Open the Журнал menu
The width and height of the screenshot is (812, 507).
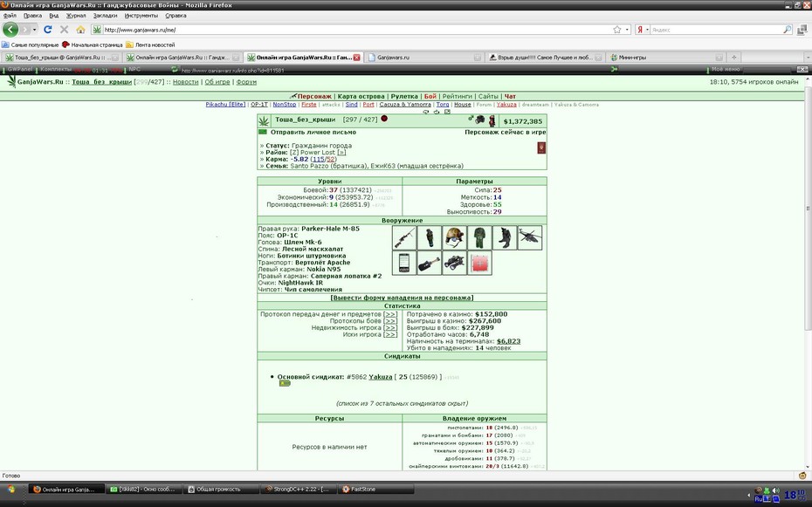[x=76, y=16]
